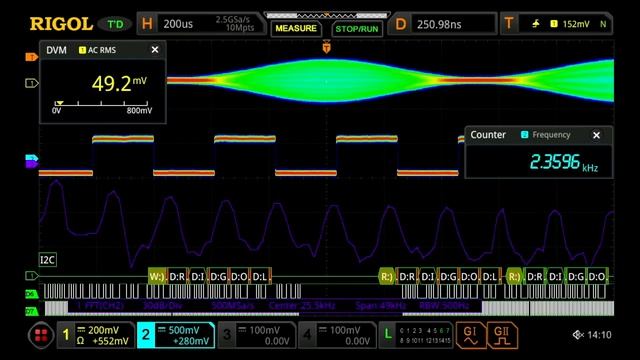
Task: Select the W:) I2C write address packet
Action: [x=157, y=277]
